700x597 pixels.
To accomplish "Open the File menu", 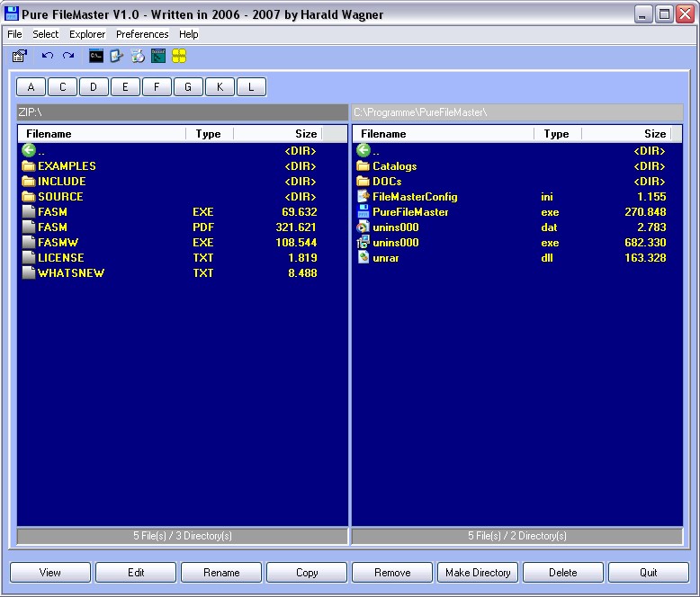I will pyautogui.click(x=14, y=34).
